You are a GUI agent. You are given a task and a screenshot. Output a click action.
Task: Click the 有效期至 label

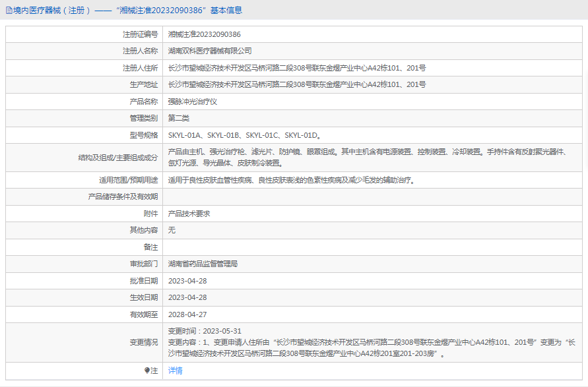(144, 314)
